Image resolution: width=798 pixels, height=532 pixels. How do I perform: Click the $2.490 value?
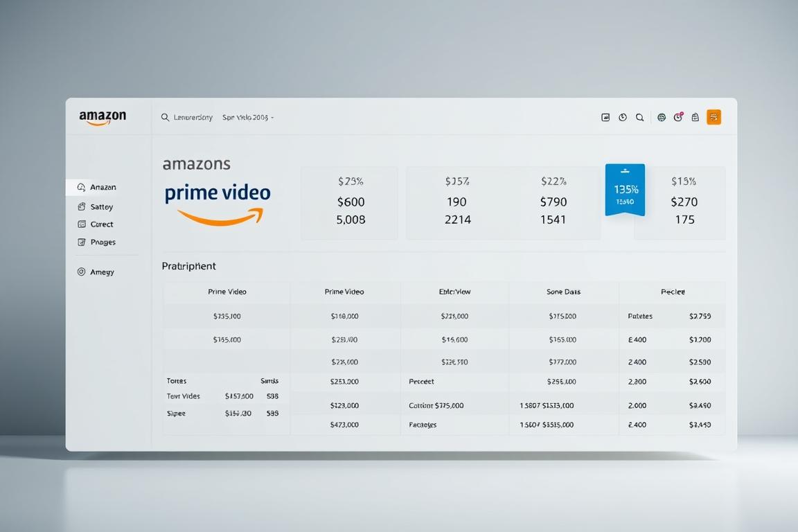[x=700, y=406]
